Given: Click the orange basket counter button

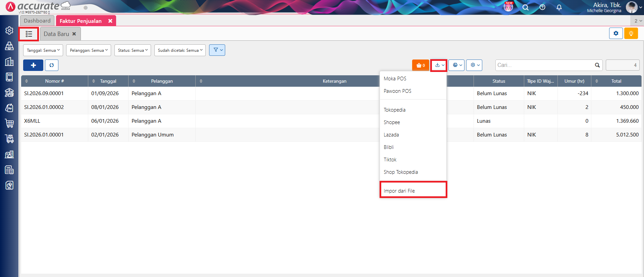Looking at the screenshot, I should click(420, 65).
